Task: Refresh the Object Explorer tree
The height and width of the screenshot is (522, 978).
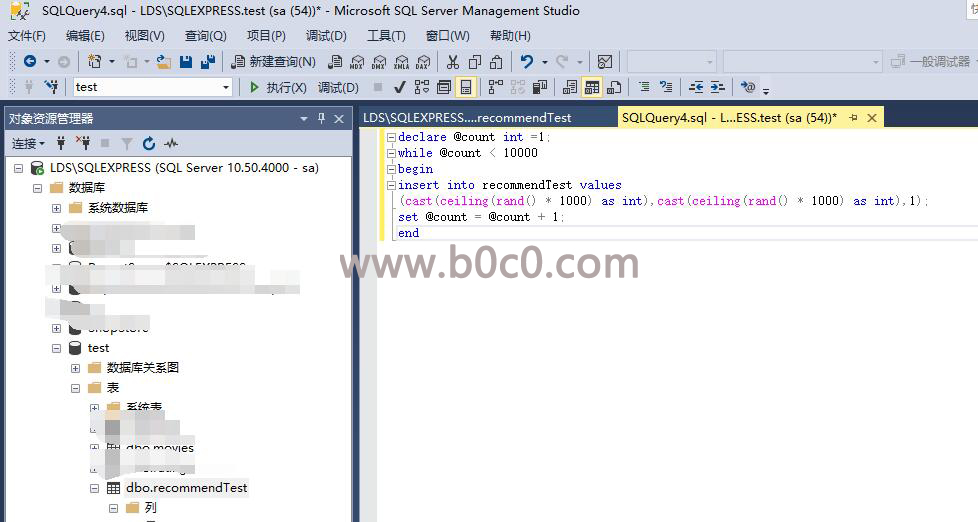Action: coord(148,143)
